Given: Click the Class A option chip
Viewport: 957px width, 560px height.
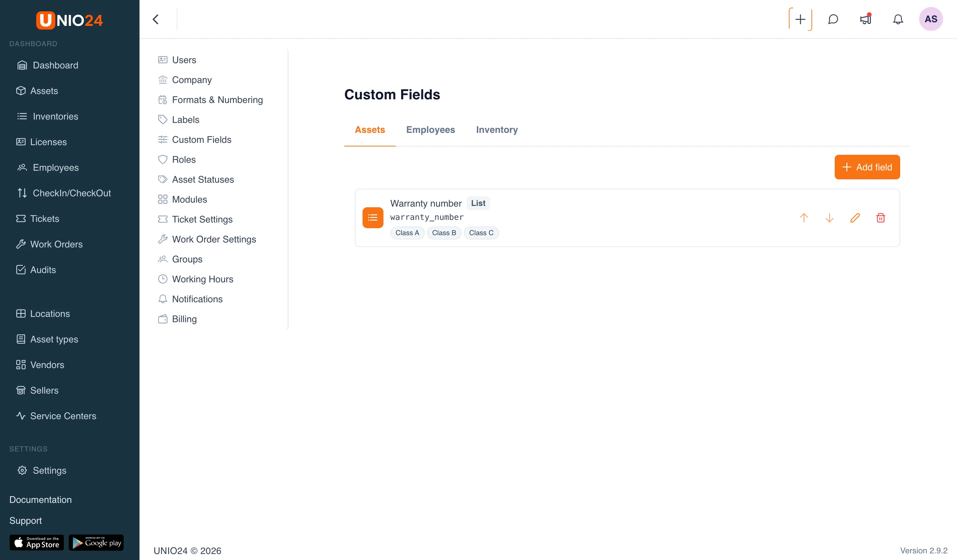Looking at the screenshot, I should pyautogui.click(x=407, y=233).
